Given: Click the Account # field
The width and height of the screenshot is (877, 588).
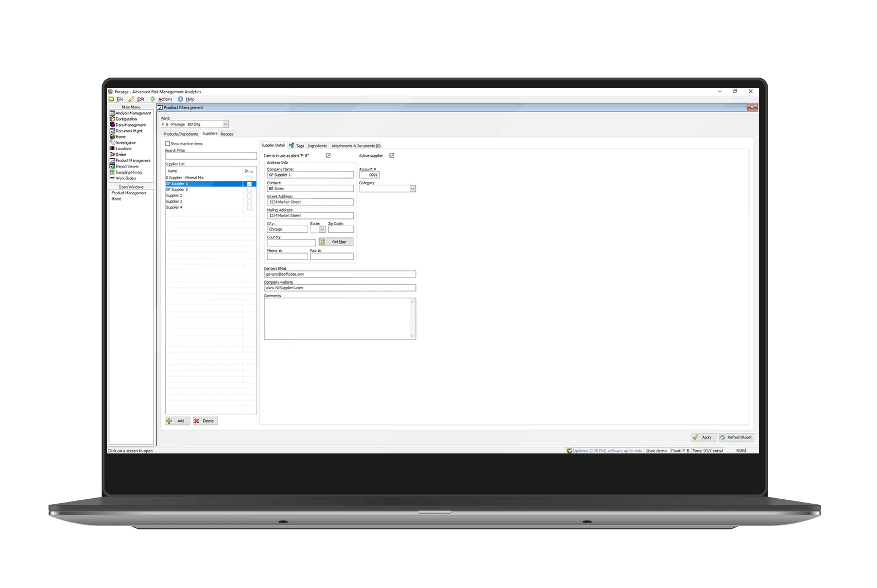Looking at the screenshot, I should click(370, 175).
